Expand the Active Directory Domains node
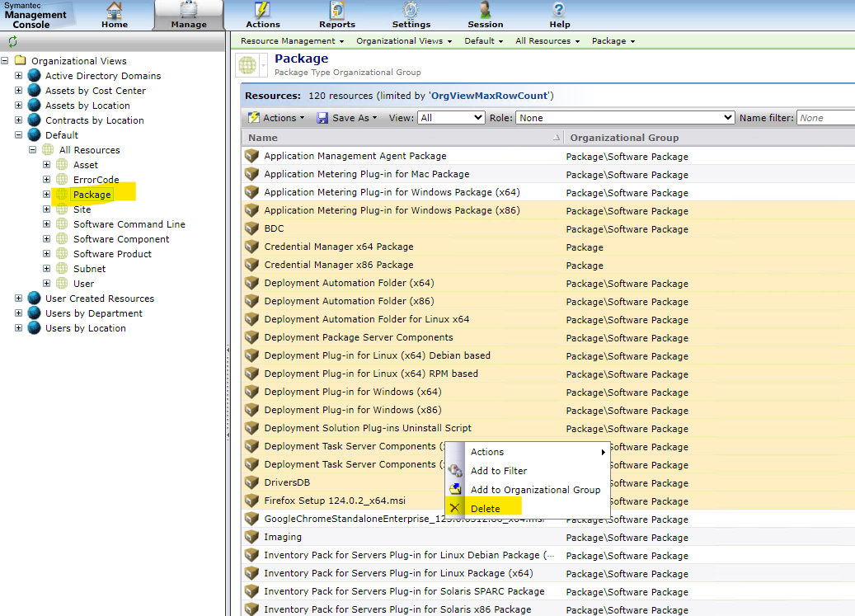 coord(18,75)
